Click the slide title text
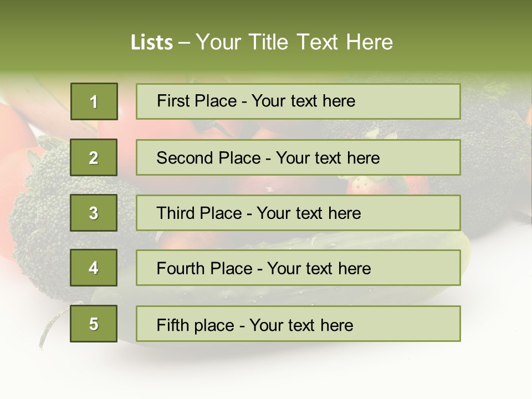Viewport: 532px width, 399px height. coord(262,42)
